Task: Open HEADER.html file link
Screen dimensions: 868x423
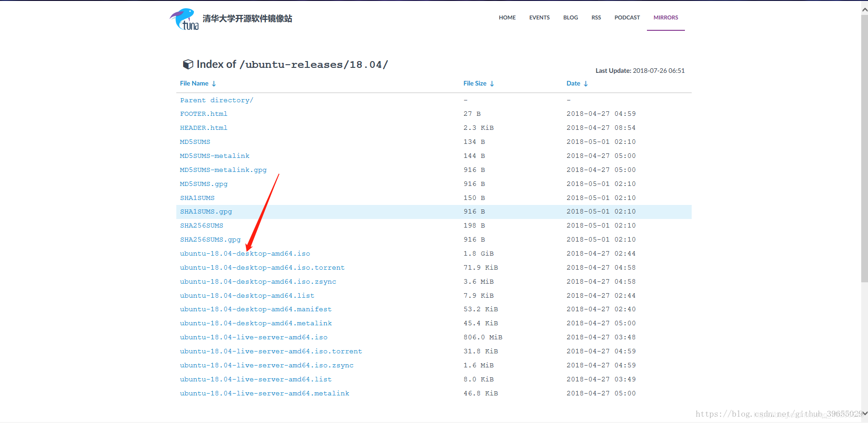Action: [x=203, y=128]
